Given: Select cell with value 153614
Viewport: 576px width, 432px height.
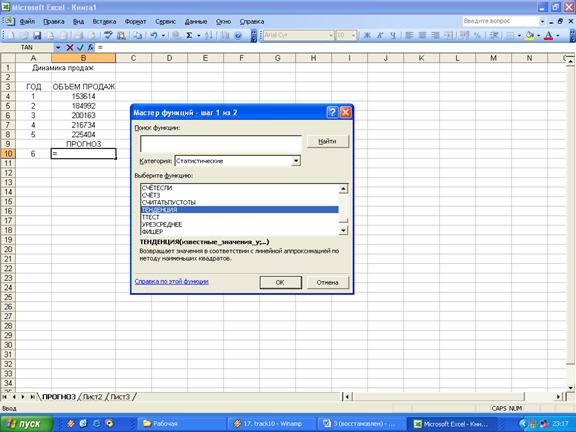Looking at the screenshot, I should click(83, 96).
